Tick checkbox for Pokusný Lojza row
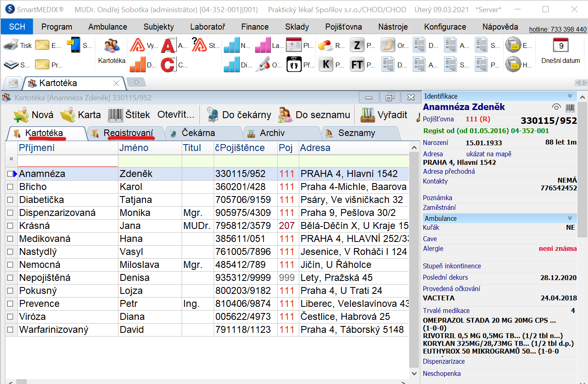 coord(10,291)
